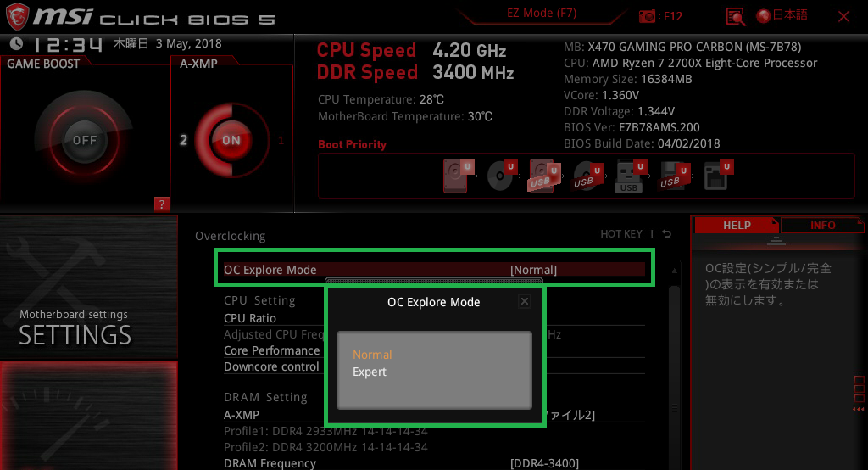Select A-XMP profile number 1
Image resolution: width=868 pixels, height=470 pixels.
(x=281, y=140)
